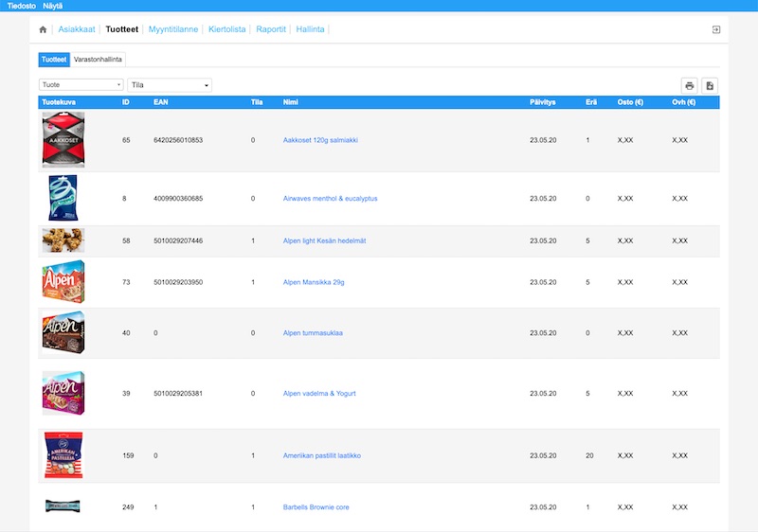Navigate to Raportit
The image size is (758, 532).
(272, 29)
